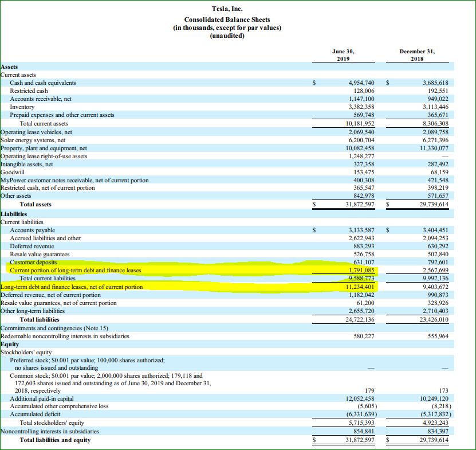Click highlighted 'Long-term debt and finance leases' label
This screenshot has height=450, width=476.
coord(72,287)
